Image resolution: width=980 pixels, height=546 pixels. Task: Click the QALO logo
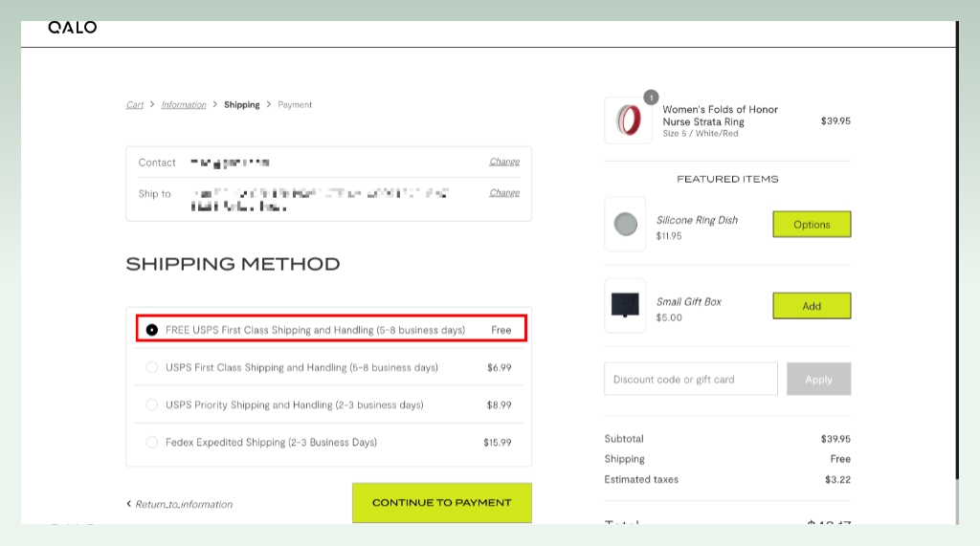[73, 28]
